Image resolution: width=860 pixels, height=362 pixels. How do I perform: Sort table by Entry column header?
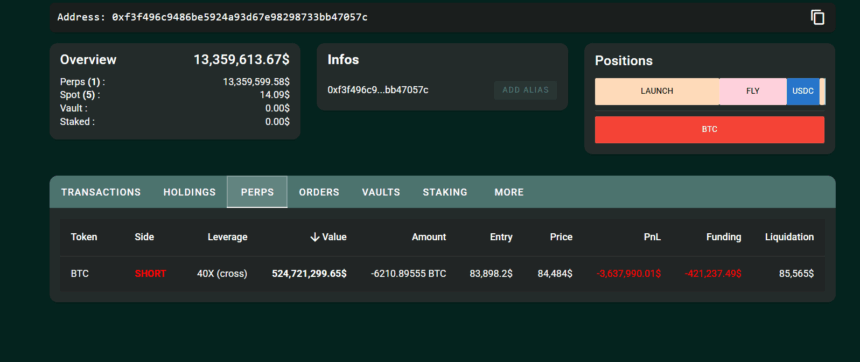coord(501,237)
